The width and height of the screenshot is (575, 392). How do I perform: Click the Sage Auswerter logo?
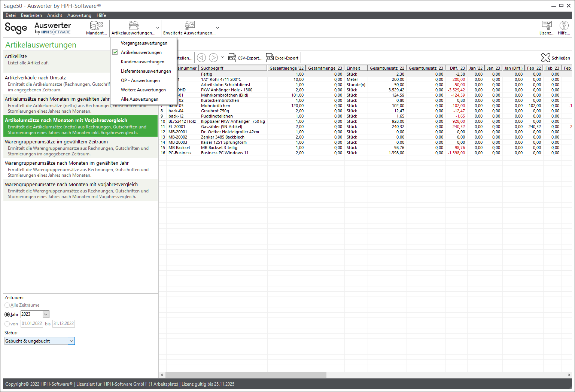click(38, 28)
